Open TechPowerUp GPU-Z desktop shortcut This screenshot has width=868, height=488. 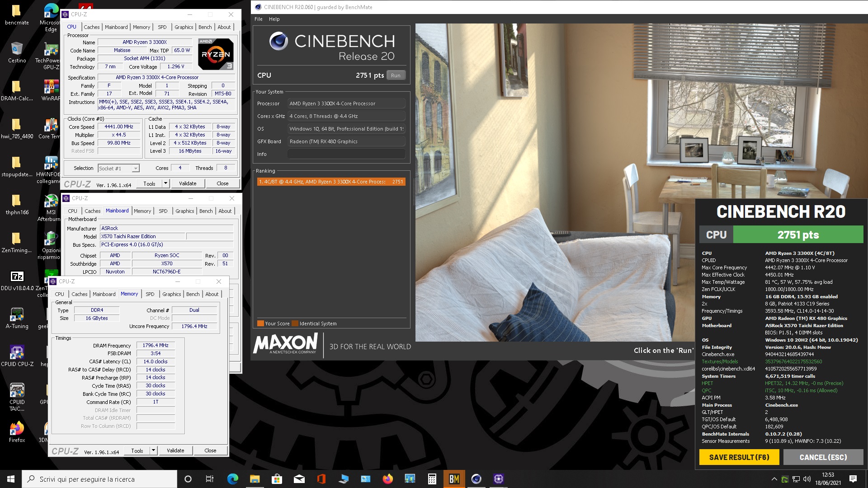click(51, 56)
